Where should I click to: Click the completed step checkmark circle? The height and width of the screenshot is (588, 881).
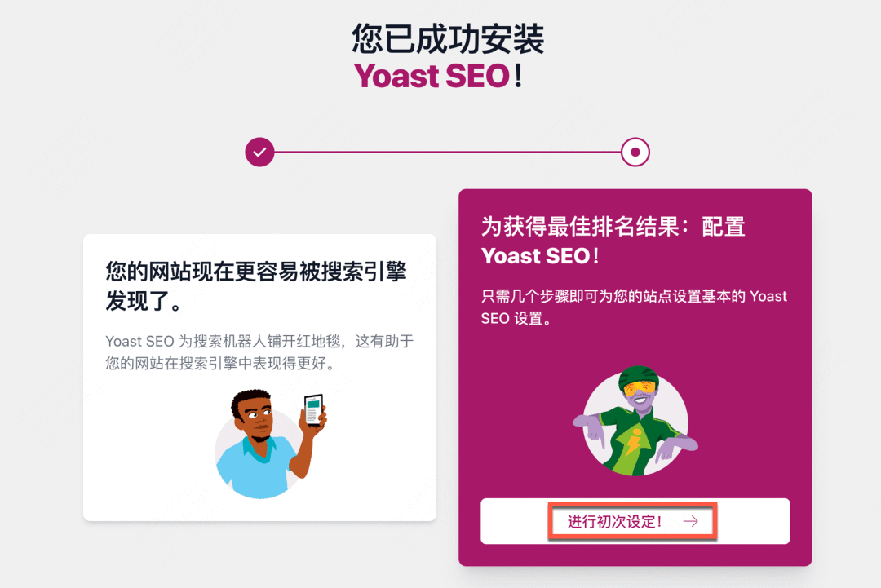pos(259,152)
